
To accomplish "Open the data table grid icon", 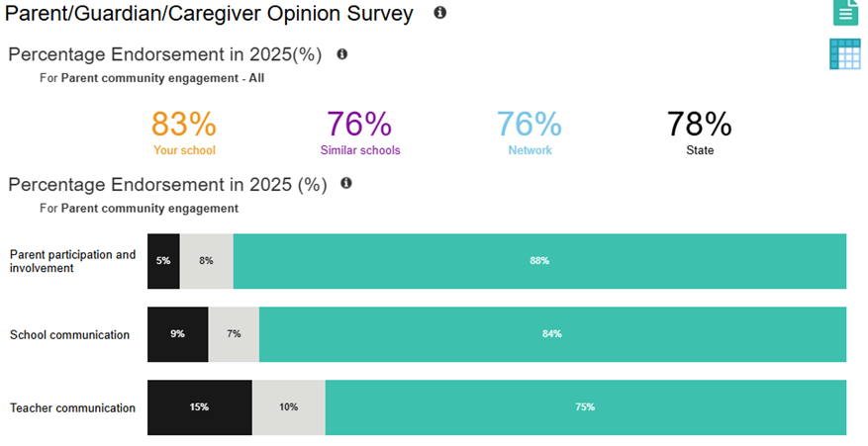I will (x=844, y=54).
